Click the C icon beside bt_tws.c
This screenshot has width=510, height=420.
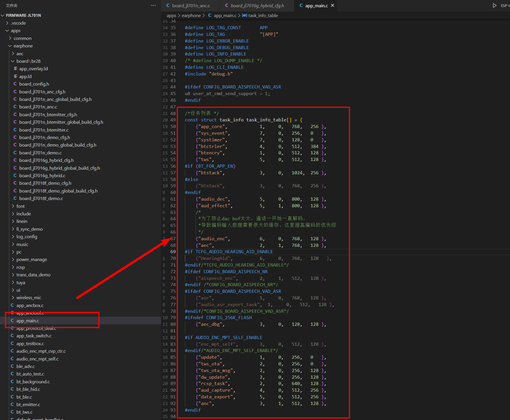coord(12,412)
